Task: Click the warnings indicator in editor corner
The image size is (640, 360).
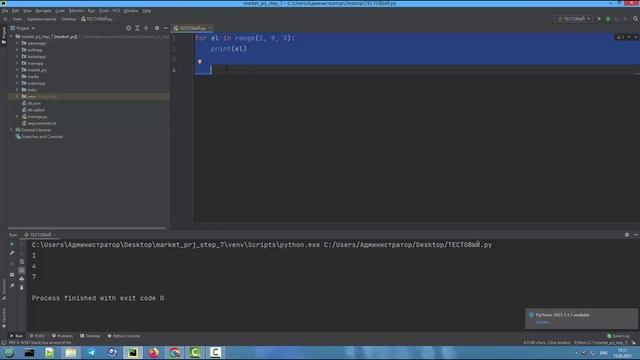Action: (x=621, y=37)
